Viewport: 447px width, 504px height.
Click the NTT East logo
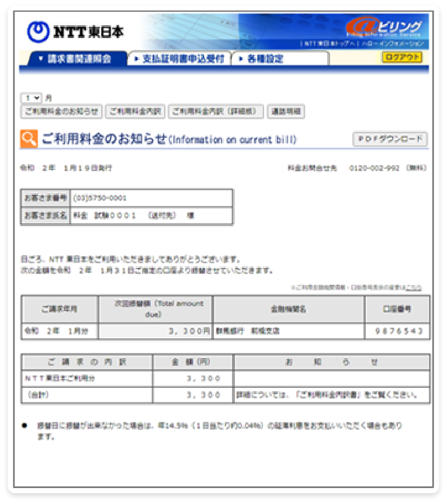[x=75, y=32]
